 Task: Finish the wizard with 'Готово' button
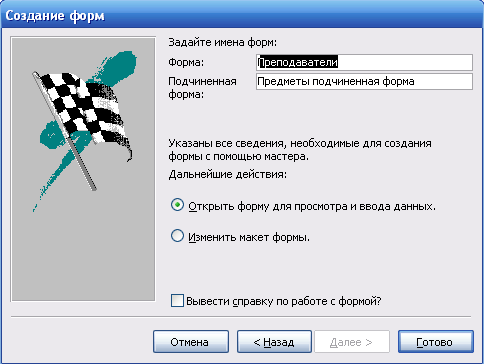pyautogui.click(x=436, y=342)
